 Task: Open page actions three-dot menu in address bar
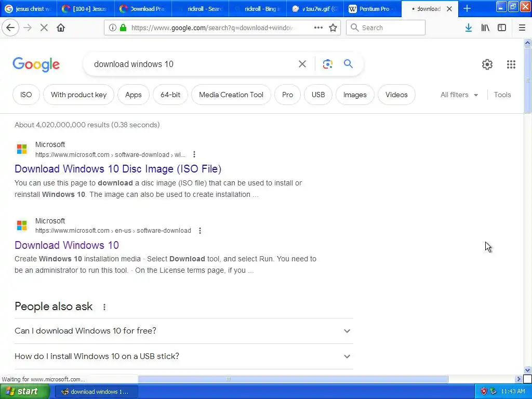coord(318,28)
